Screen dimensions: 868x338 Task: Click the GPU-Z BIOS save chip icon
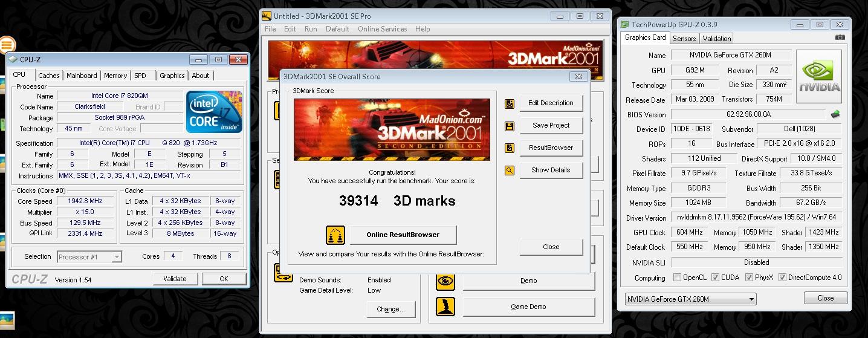(x=836, y=114)
